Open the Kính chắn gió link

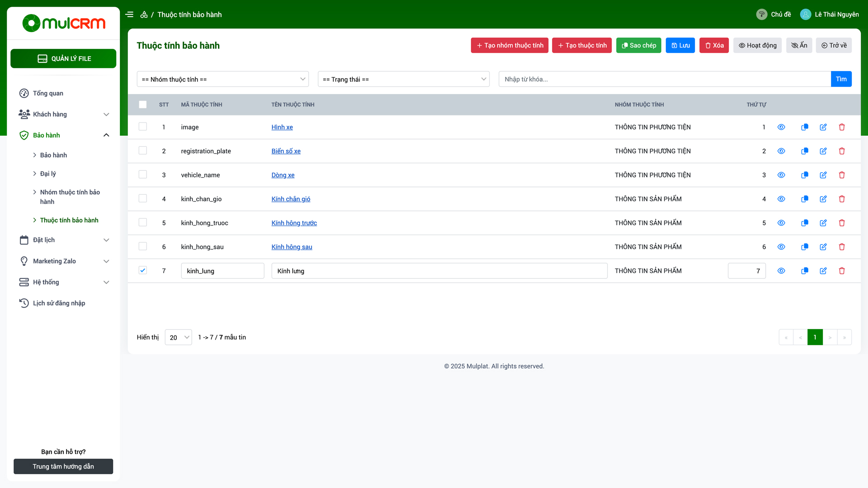[x=291, y=199]
